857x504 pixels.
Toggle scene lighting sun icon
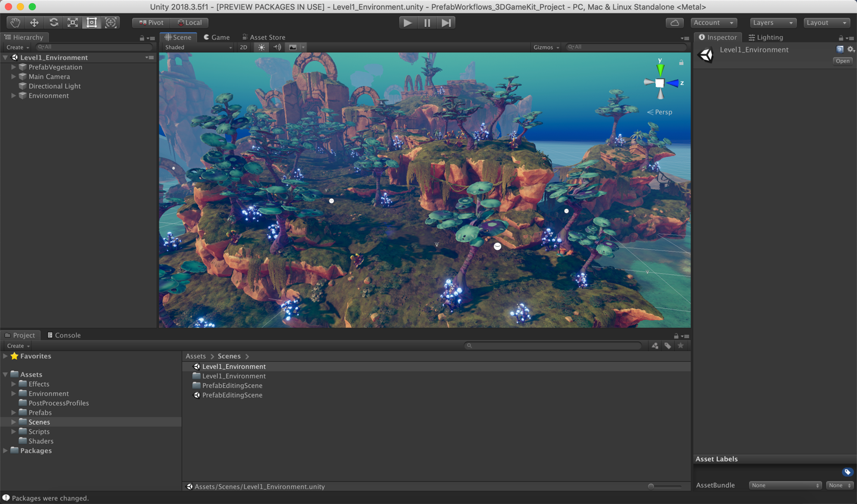click(261, 47)
